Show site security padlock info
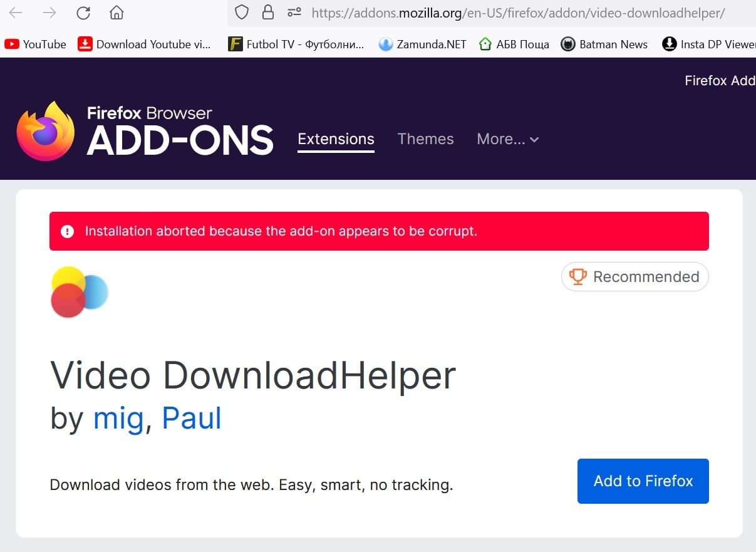The image size is (756, 552). (x=268, y=13)
